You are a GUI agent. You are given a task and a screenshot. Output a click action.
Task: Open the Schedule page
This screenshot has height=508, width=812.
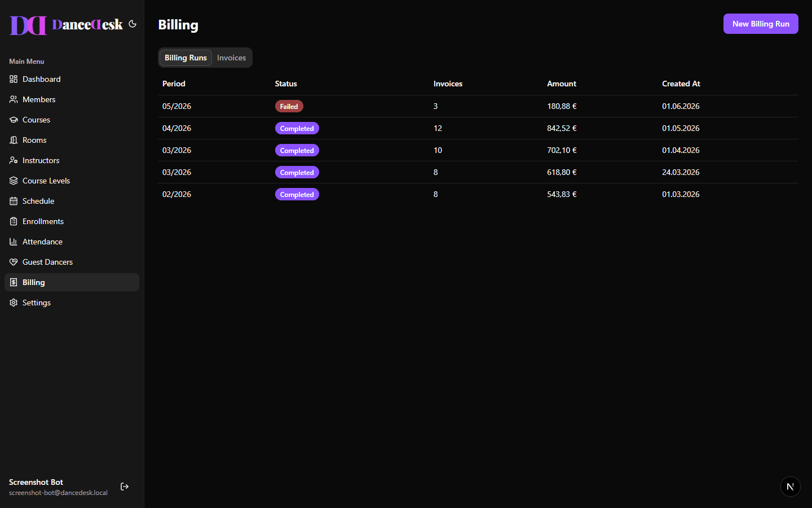click(72, 201)
